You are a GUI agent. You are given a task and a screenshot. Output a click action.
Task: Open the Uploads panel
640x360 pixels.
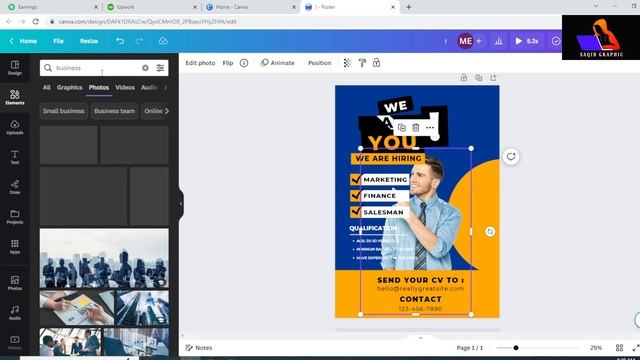(15, 127)
